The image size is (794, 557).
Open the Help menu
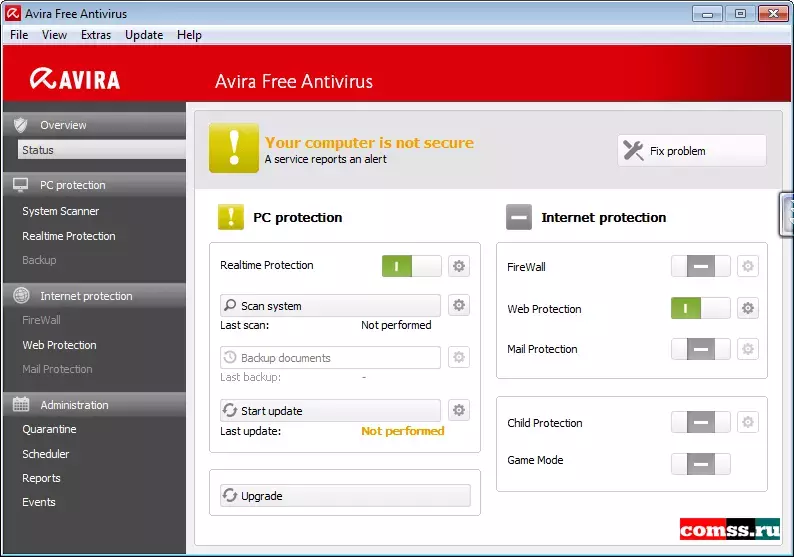tap(189, 35)
